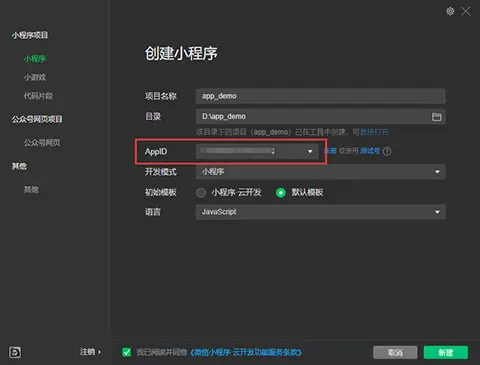Toggle the agreement checkbox
Viewport: 480px width, 365px height.
(127, 352)
